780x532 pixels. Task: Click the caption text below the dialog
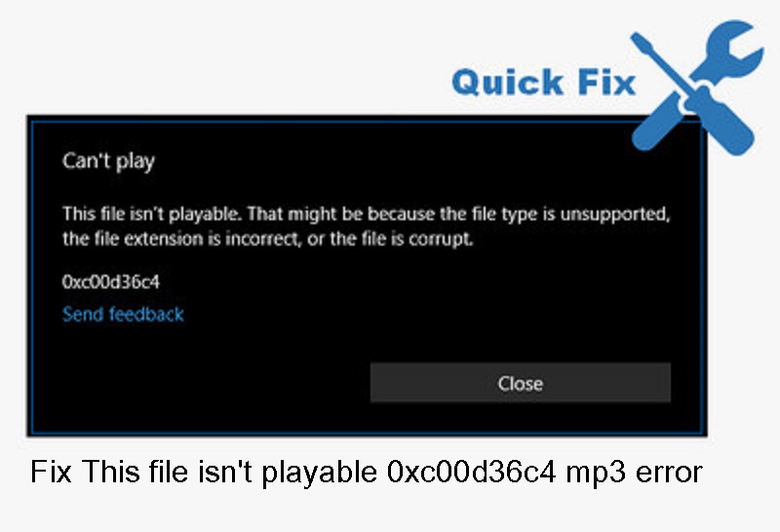click(x=366, y=473)
